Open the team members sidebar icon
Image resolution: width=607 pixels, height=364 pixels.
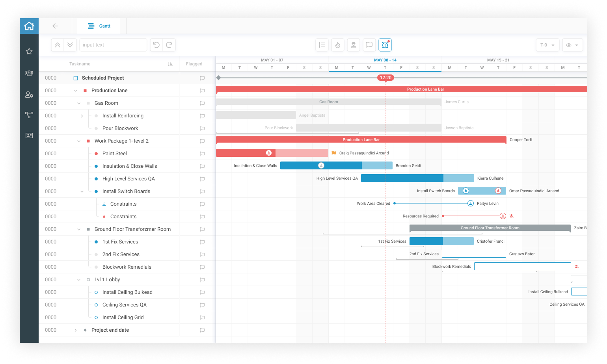pos(29,73)
